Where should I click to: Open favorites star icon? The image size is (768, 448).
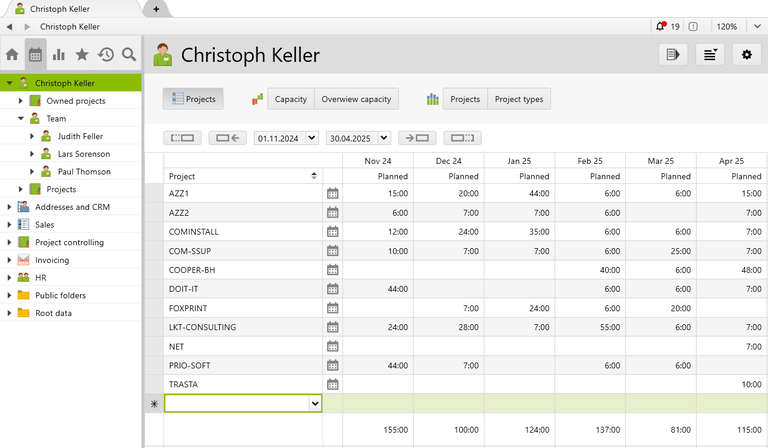pyautogui.click(x=82, y=54)
